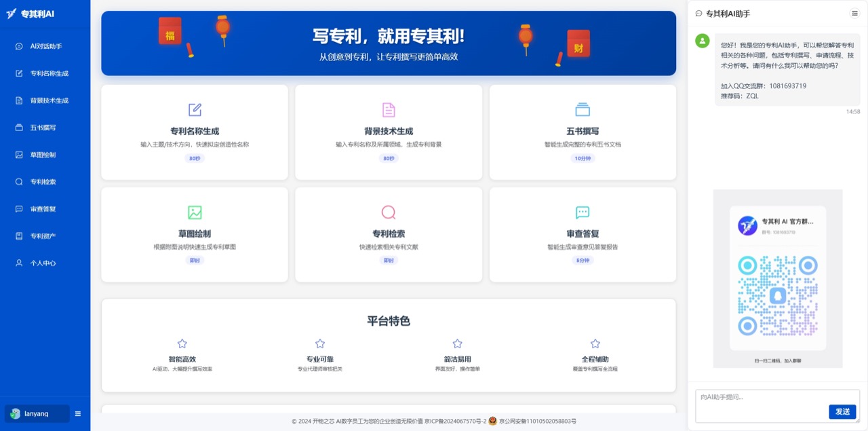The height and width of the screenshot is (431, 868).
Task: Open 京ICP备2024067570号-2 link in footer
Action: (x=456, y=421)
